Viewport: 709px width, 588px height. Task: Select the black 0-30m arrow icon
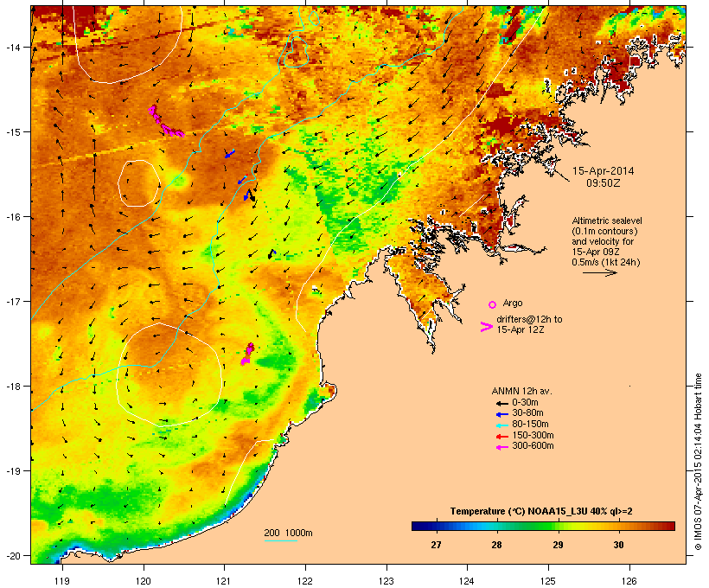(x=501, y=402)
